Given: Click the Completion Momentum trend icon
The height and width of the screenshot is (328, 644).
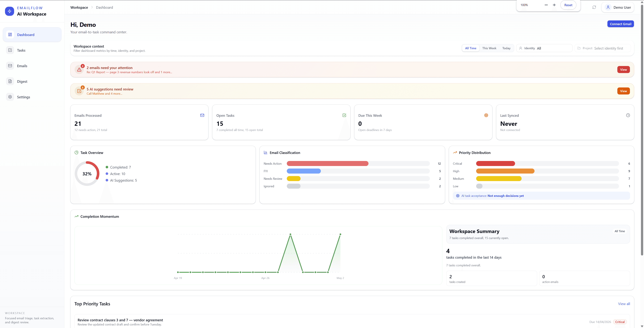Looking at the screenshot, I should 76,216.
